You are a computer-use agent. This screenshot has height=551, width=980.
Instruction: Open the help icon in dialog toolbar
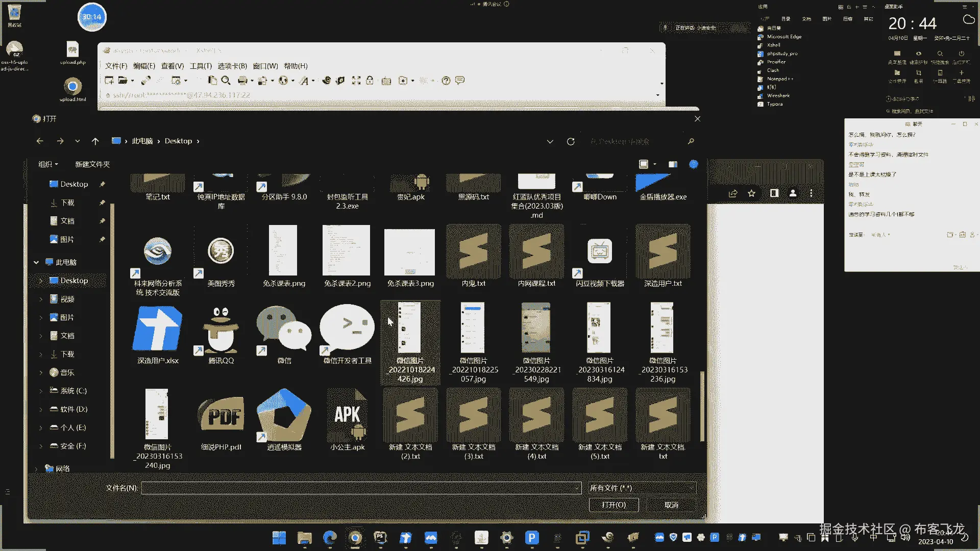693,164
